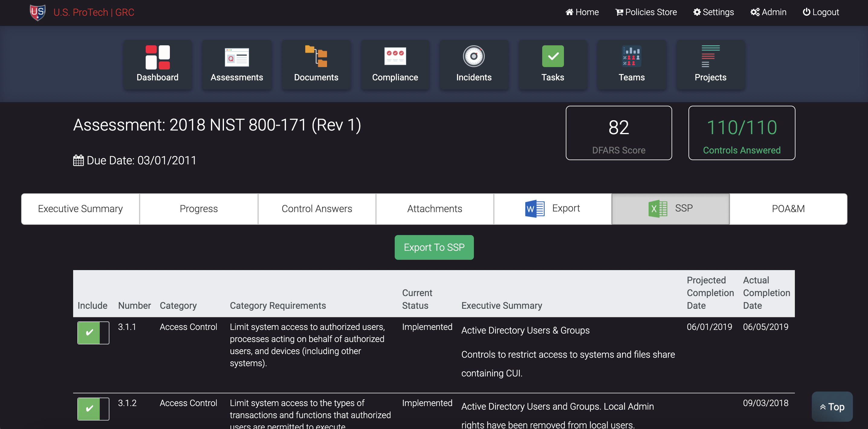This screenshot has height=429, width=868.
Task: Open the Dashboard module
Action: (157, 65)
